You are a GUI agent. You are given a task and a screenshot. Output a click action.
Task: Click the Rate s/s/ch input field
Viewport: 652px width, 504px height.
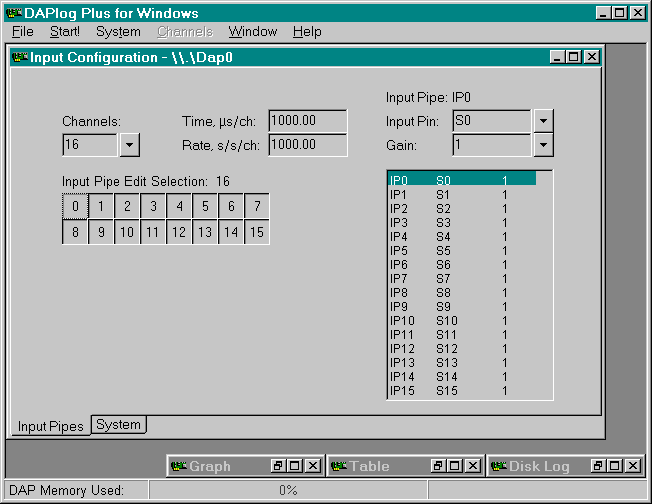(308, 145)
